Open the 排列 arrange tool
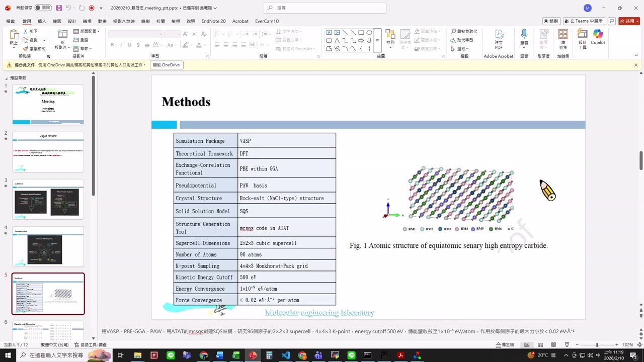Screen dimensions: 644x362 [x=390, y=39]
